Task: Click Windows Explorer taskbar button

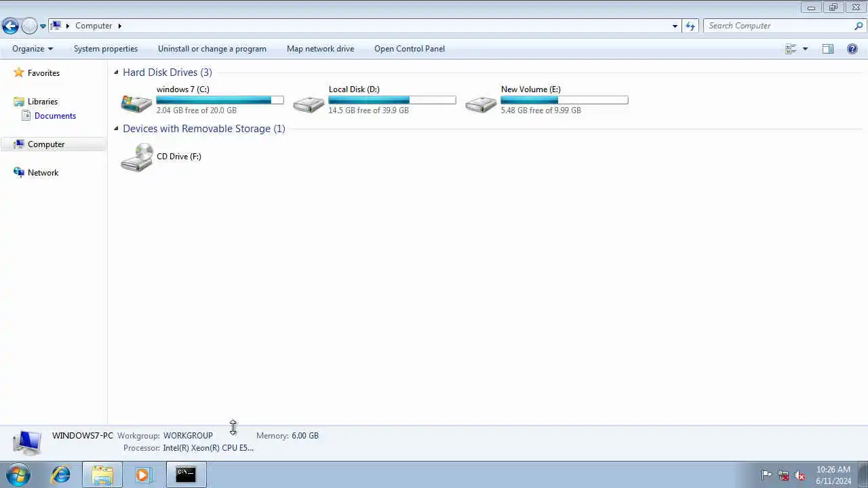Action: [x=102, y=475]
